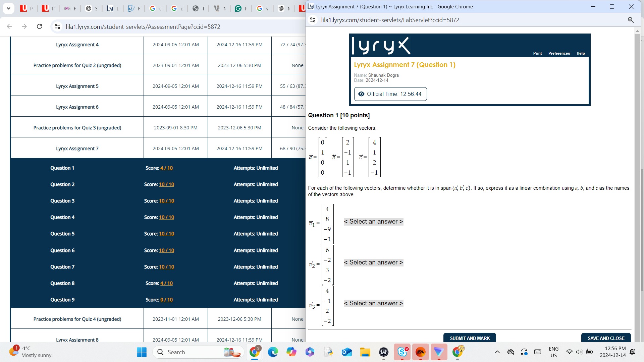Open answer dropdown for vector v2
This screenshot has width=644, height=362.
(373, 262)
